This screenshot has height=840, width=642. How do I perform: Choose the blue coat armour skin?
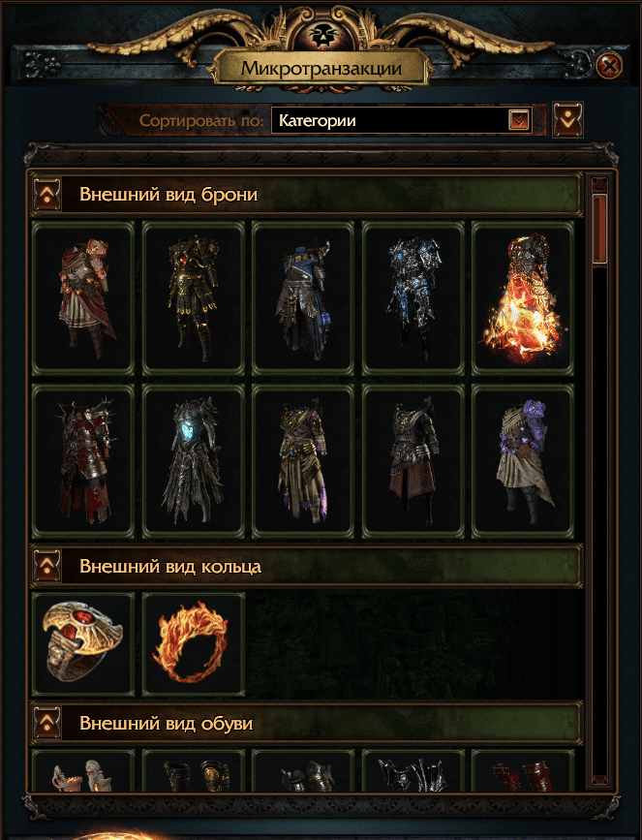click(x=302, y=298)
